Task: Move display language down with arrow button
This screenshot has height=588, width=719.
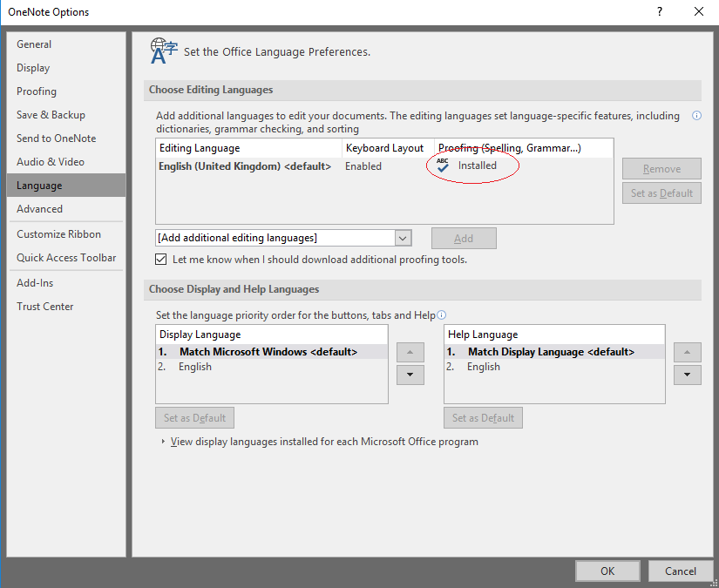Action: [410, 375]
